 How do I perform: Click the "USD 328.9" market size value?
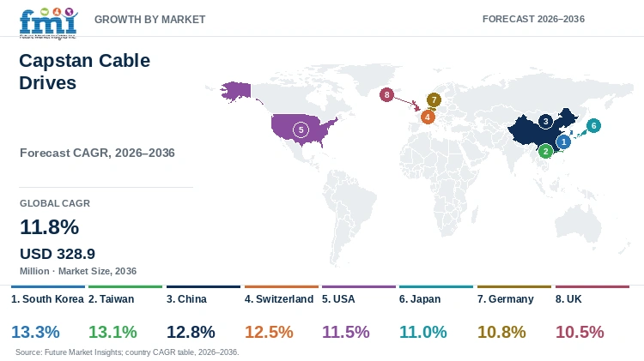tap(58, 254)
